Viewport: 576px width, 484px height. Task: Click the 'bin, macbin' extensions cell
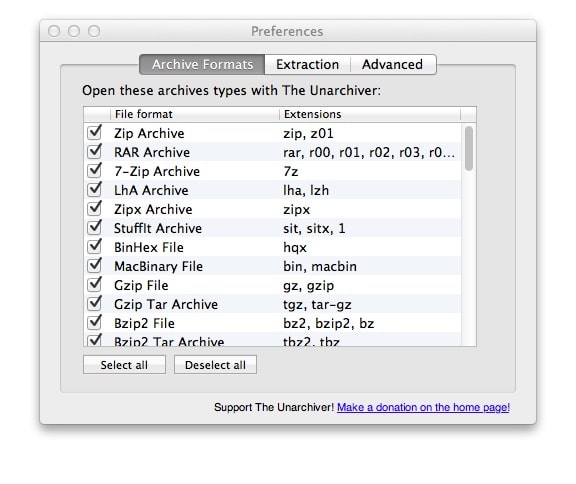[x=320, y=267]
